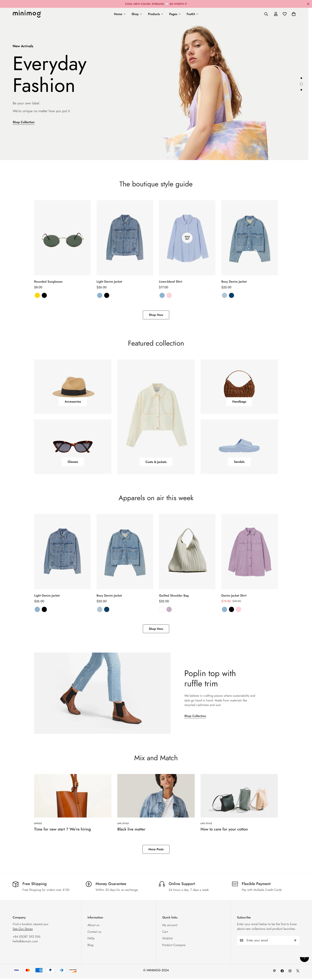312x980 pixels.
Task: Select the third hero slide indicator dot
Action: tap(301, 90)
